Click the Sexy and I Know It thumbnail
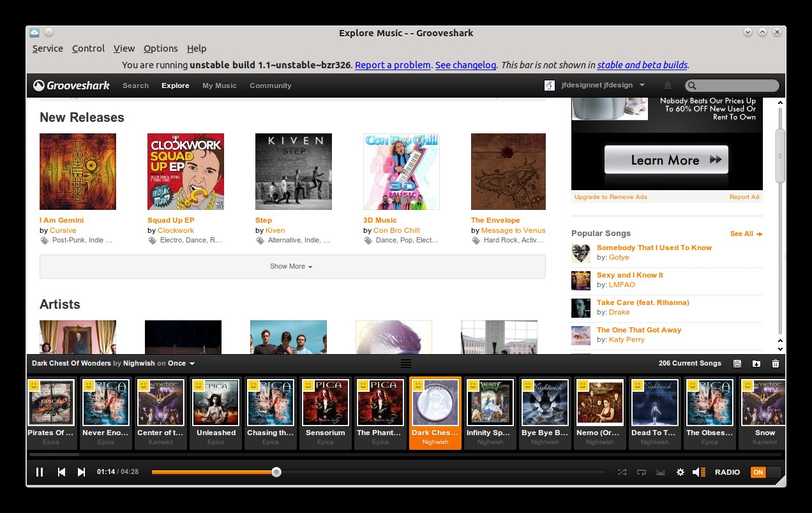The height and width of the screenshot is (513, 812). point(581,281)
